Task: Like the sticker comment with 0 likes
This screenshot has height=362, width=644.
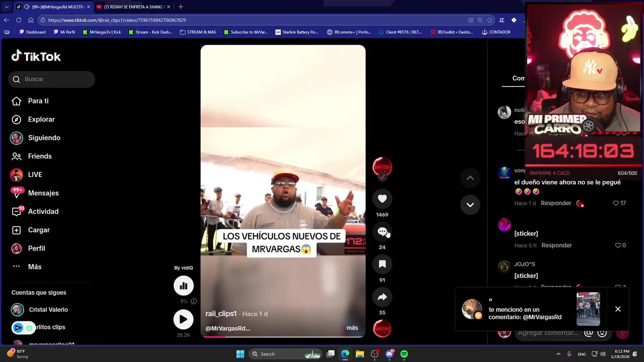Action: tap(618, 245)
